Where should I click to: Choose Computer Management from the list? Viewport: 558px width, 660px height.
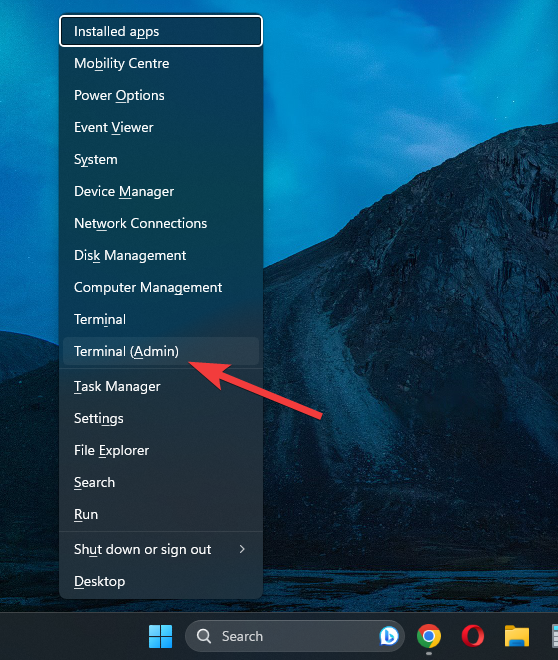[161, 287]
